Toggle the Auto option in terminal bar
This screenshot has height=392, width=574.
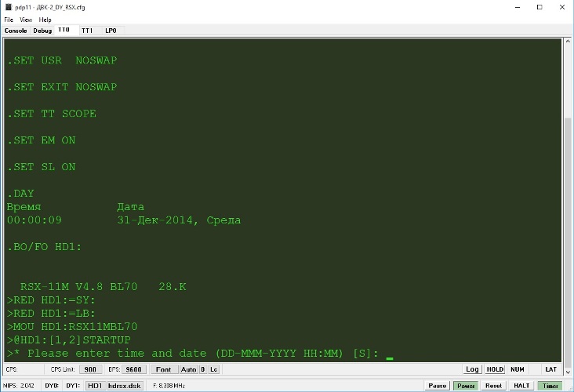(188, 368)
